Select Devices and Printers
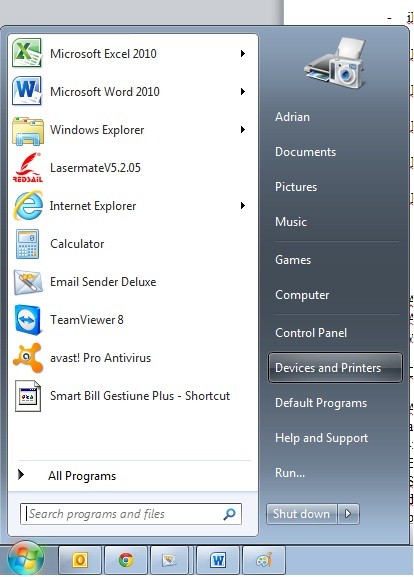 [x=335, y=368]
